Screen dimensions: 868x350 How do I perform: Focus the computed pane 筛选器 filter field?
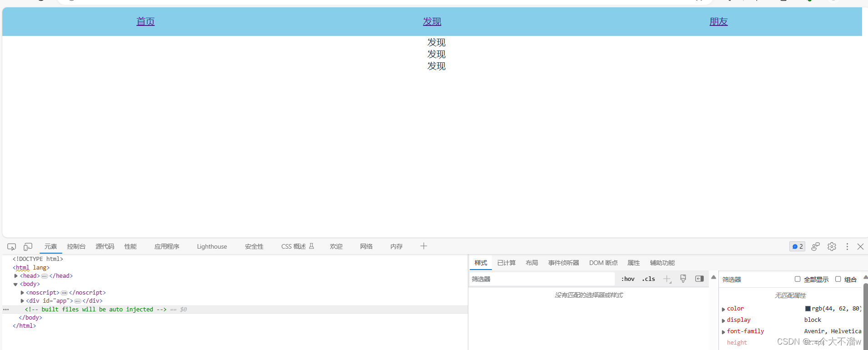[x=756, y=279]
